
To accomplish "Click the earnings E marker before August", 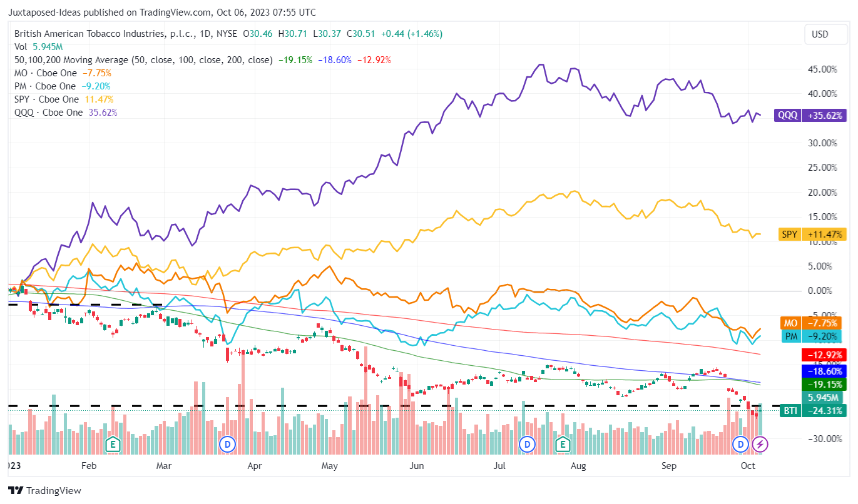I will 563,445.
